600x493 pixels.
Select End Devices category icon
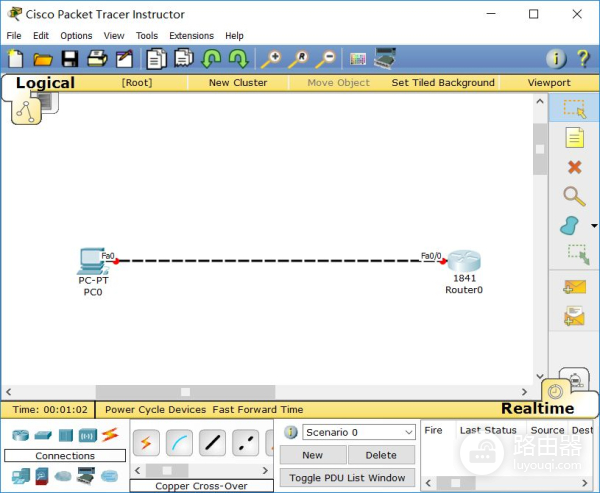click(21, 476)
